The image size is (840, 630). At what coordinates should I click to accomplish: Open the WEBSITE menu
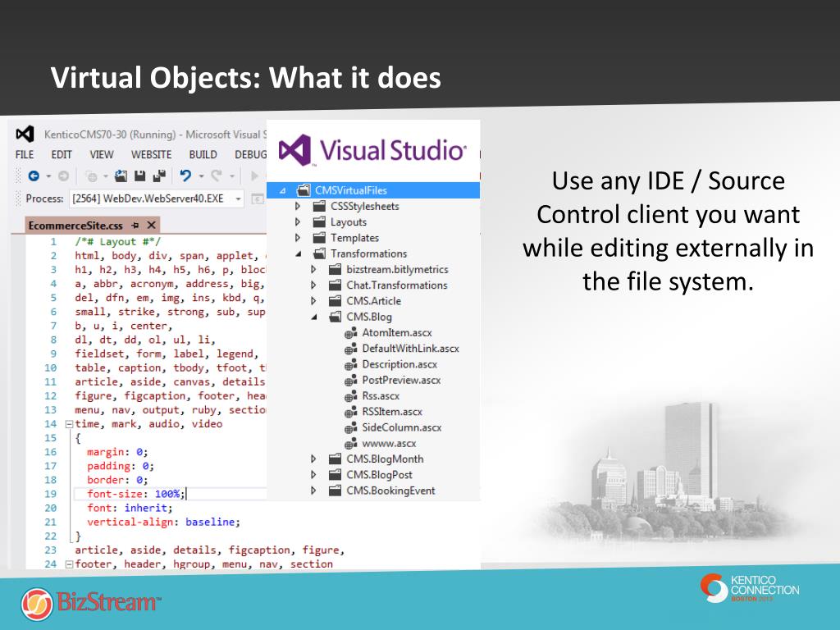coord(152,155)
